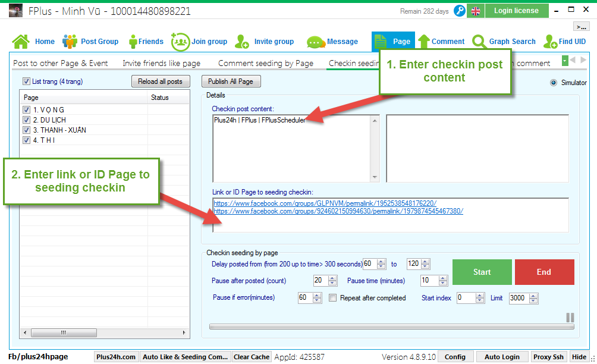597x364 pixels.
Task: Select the Simulator radio button
Action: click(554, 83)
